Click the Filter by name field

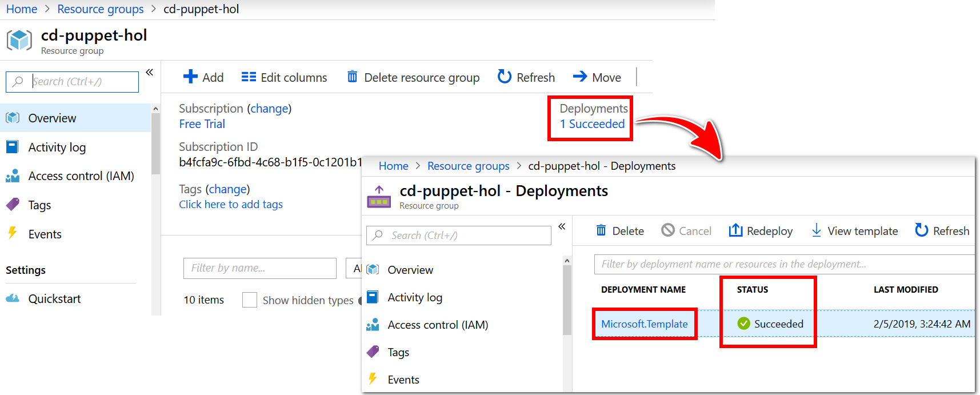260,268
